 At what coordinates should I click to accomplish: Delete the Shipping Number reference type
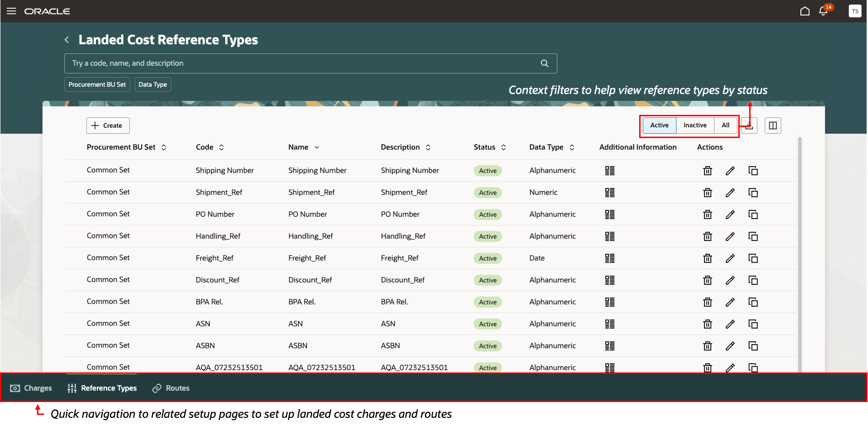pyautogui.click(x=707, y=171)
